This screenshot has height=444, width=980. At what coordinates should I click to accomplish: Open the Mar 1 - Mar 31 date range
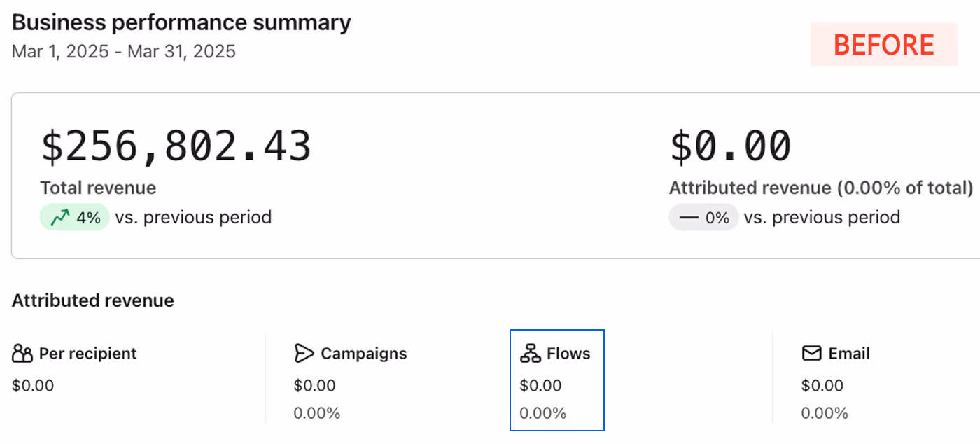123,51
